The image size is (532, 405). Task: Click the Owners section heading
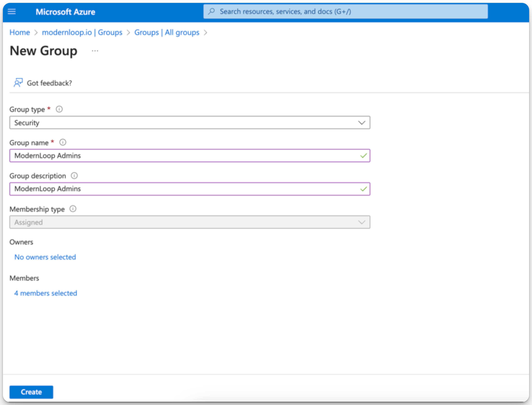click(21, 242)
